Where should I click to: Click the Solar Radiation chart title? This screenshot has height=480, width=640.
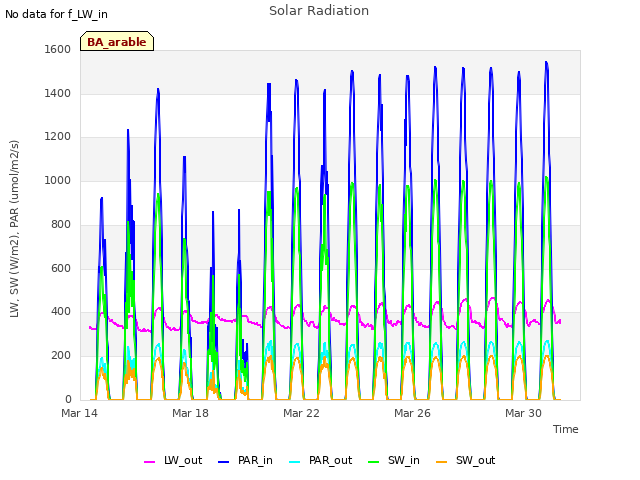point(319,11)
